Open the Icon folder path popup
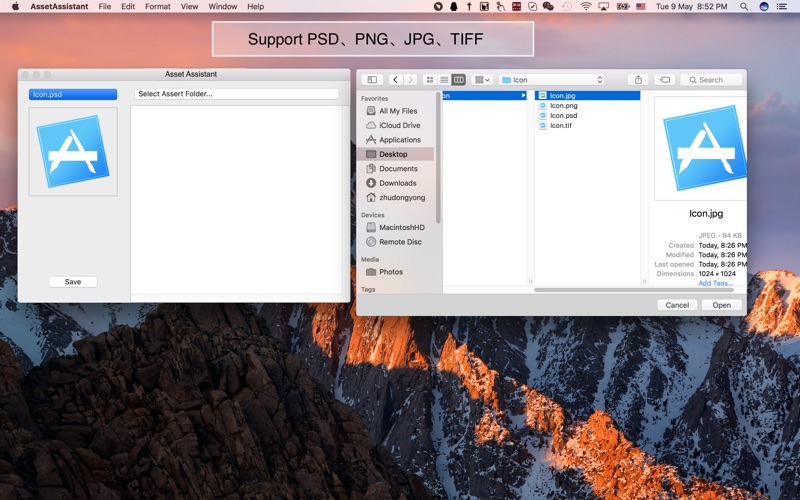Viewport: 800px width, 500px height. tap(551, 80)
